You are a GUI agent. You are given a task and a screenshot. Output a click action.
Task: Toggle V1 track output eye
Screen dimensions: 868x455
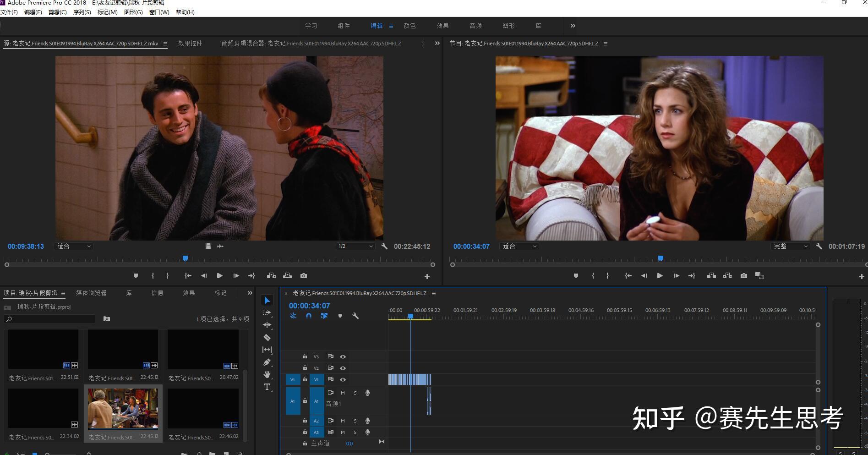pyautogui.click(x=343, y=379)
